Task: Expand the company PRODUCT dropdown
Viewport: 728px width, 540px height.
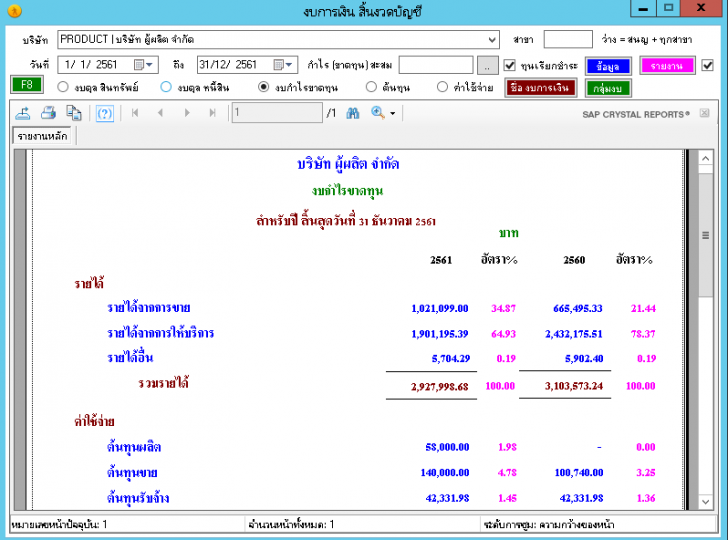Action: click(x=492, y=39)
